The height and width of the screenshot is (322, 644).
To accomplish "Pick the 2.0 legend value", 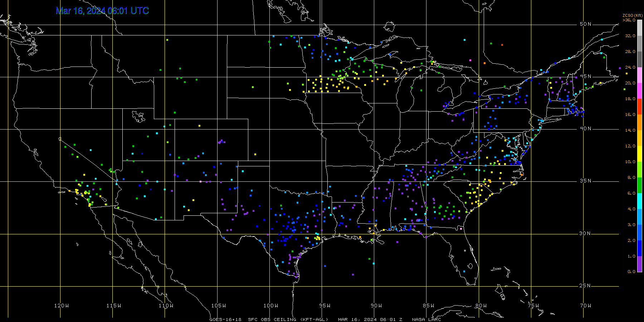I will (x=631, y=240).
